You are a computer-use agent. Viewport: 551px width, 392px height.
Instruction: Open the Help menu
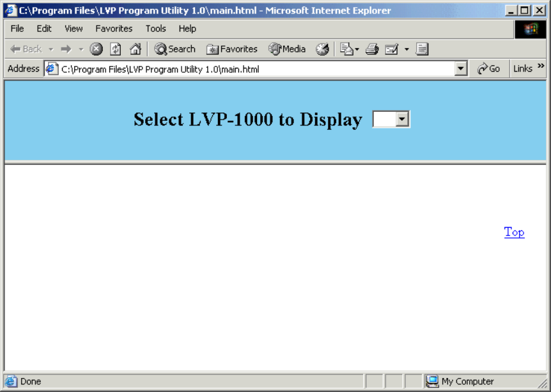point(187,29)
